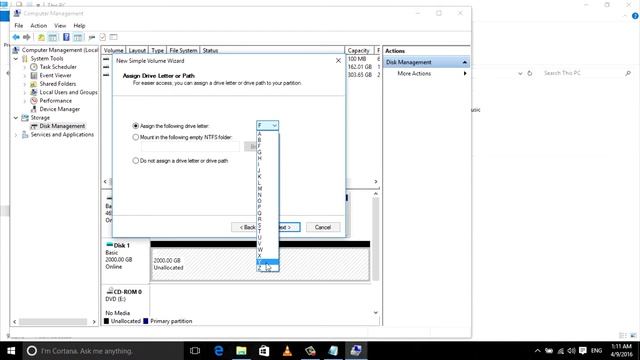Choose drive letter Z from list
The width and height of the screenshot is (640, 360).
coord(267,268)
